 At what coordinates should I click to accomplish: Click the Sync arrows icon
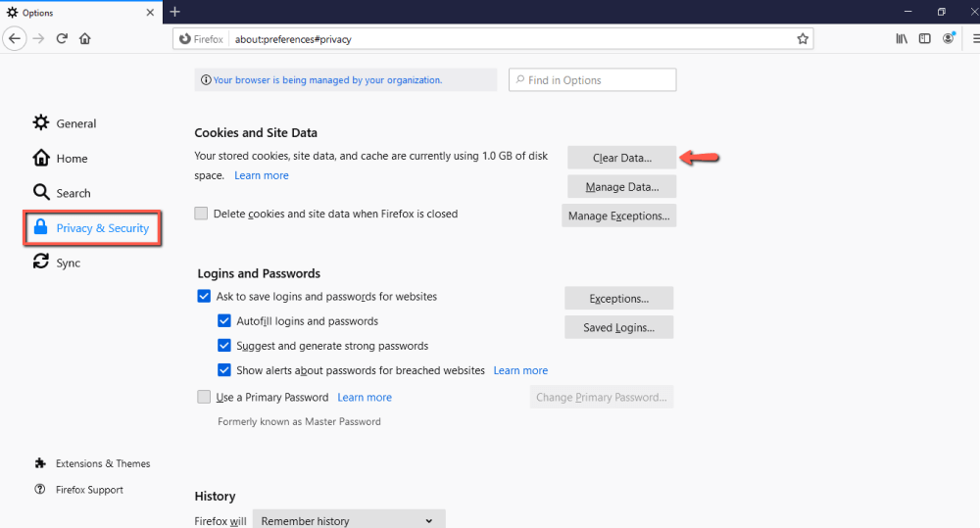coord(40,262)
